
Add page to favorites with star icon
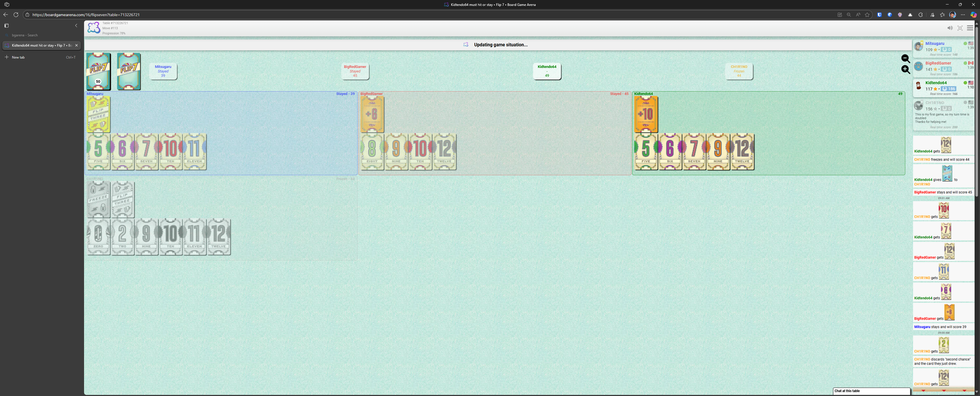867,15
